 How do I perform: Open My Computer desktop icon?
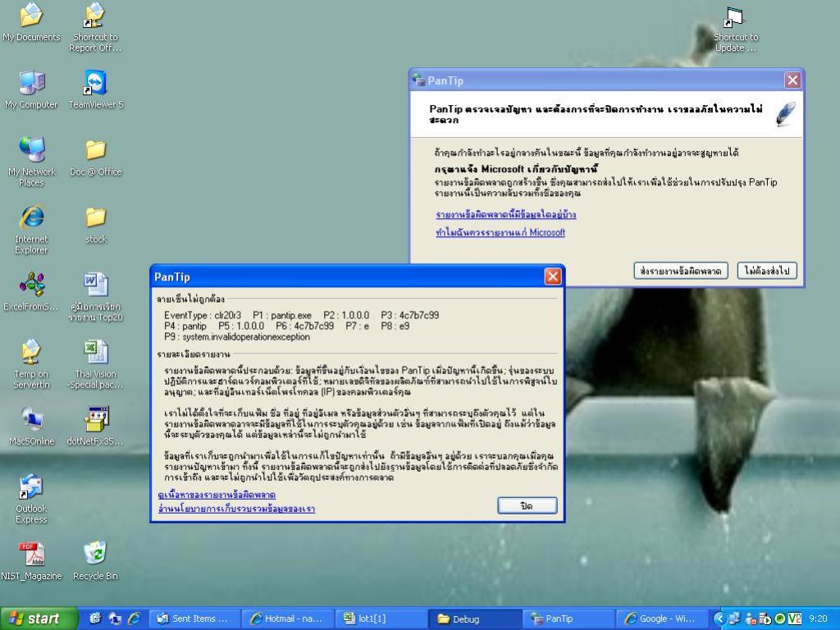(x=31, y=89)
